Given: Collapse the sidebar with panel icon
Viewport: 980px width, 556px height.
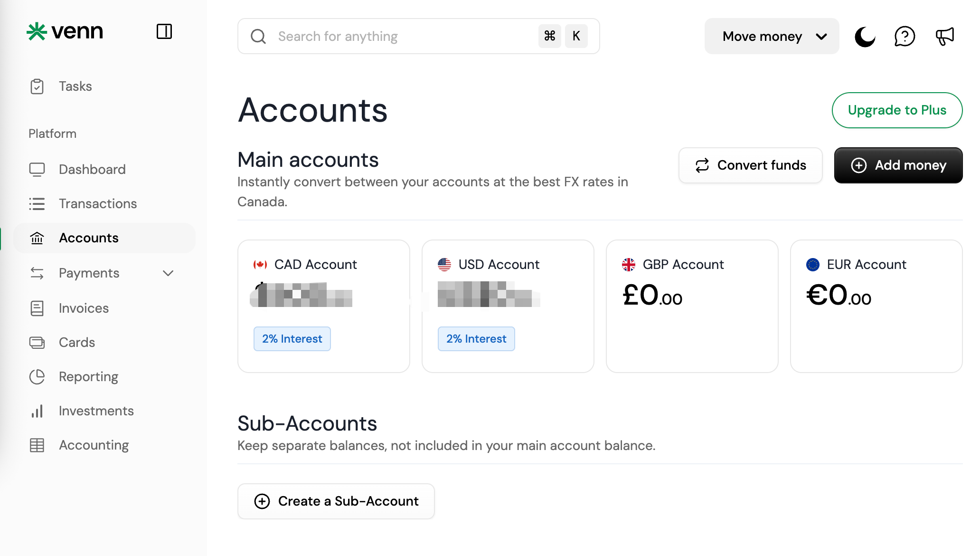Looking at the screenshot, I should [x=164, y=31].
